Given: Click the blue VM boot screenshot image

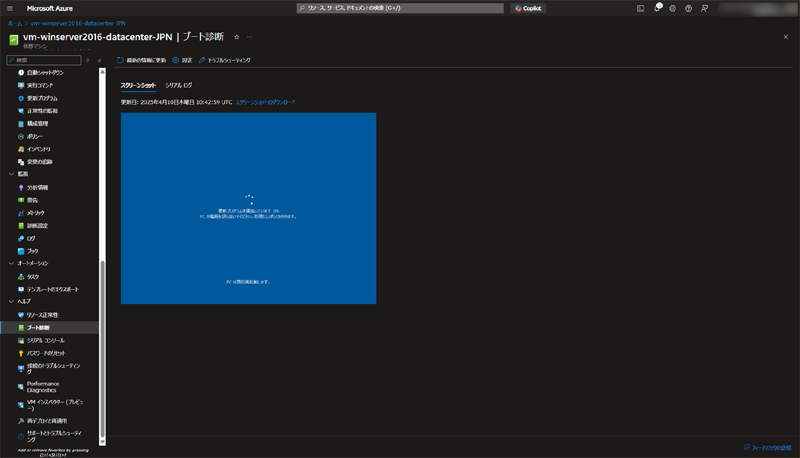Looking at the screenshot, I should (248, 208).
